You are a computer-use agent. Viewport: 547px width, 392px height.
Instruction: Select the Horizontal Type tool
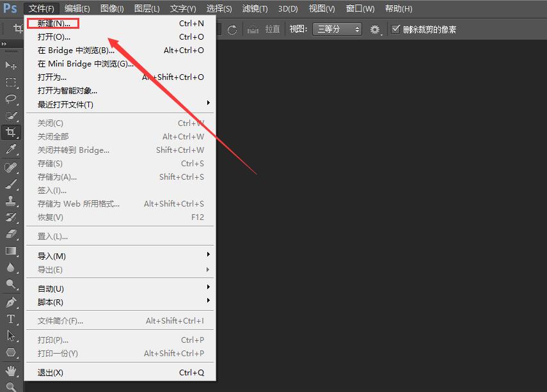[x=11, y=318]
